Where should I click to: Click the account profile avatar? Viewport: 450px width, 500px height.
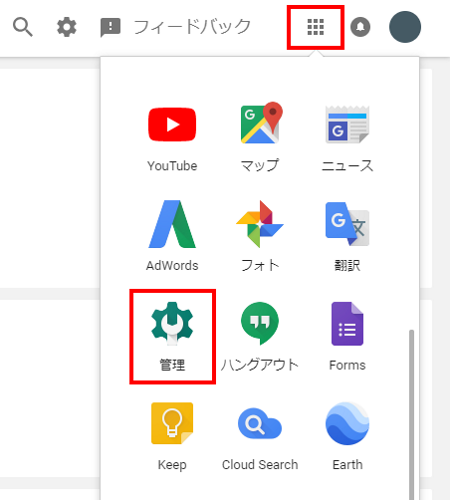405,27
